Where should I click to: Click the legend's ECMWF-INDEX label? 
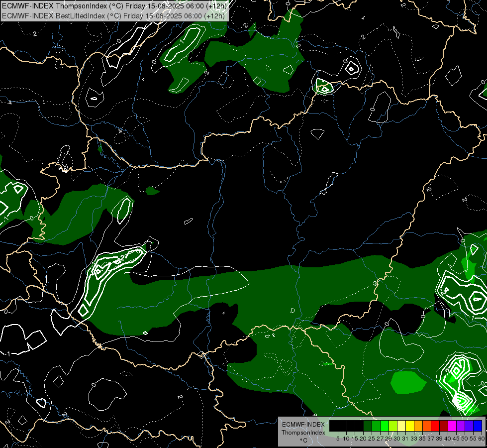[x=303, y=425]
